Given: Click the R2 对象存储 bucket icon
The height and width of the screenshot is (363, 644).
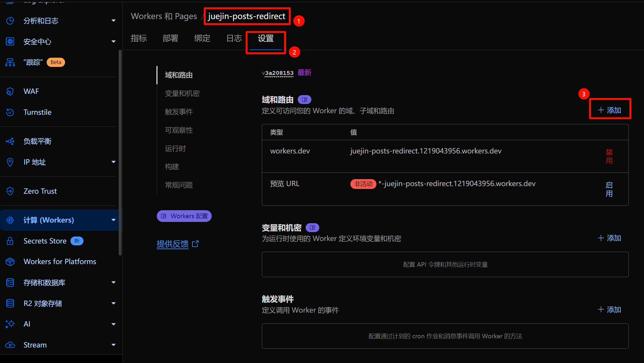Looking at the screenshot, I should point(10,303).
